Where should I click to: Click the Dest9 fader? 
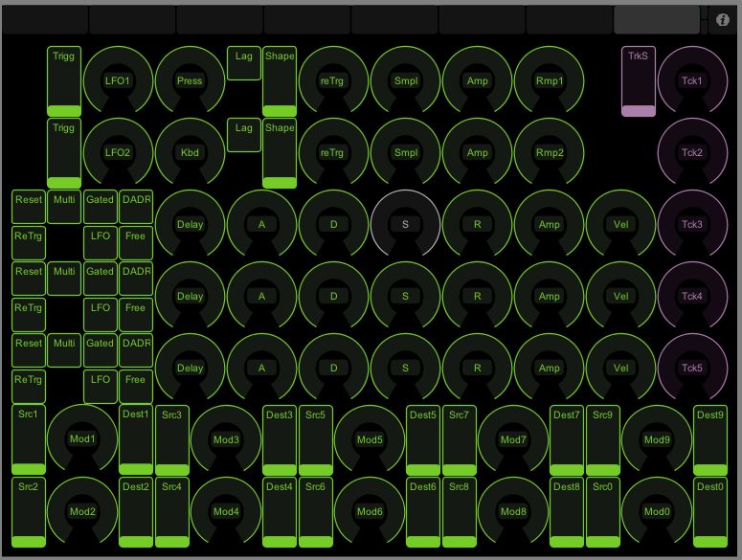[710, 440]
